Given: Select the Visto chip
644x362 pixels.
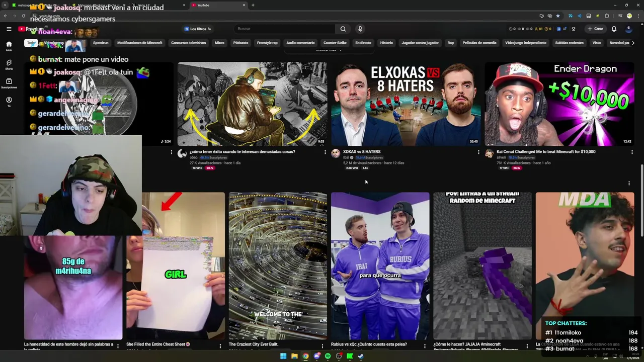Looking at the screenshot, I should pyautogui.click(x=596, y=43).
